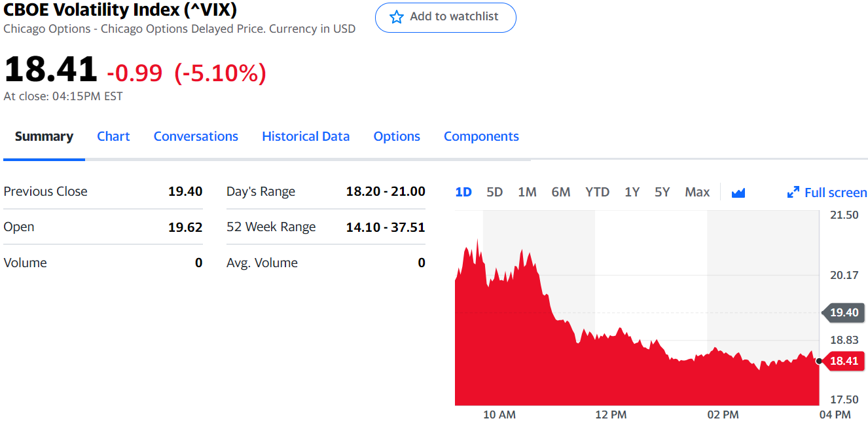Switch chart type with the area chart icon

[x=738, y=193]
